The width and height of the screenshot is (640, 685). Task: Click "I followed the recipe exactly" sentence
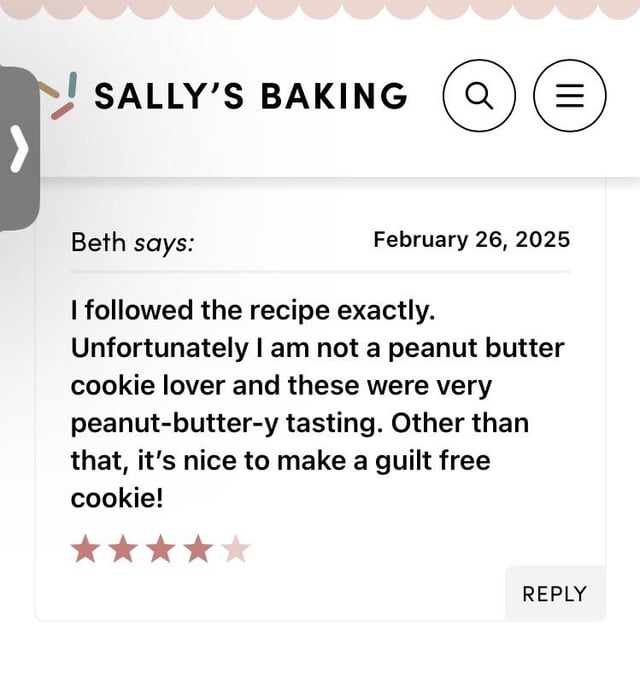tap(253, 310)
